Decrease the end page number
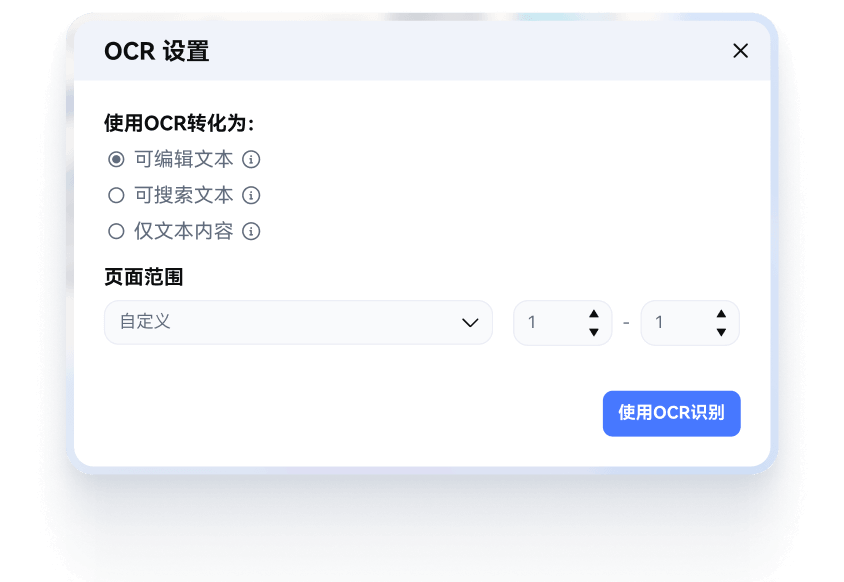Image resolution: width=844 pixels, height=582 pixels. (x=721, y=332)
